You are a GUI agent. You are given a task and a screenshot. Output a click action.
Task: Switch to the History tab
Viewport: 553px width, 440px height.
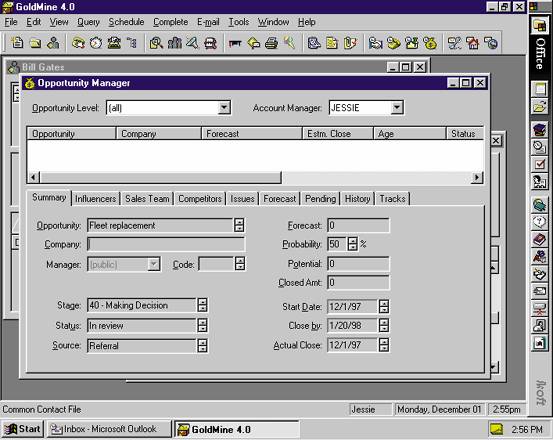pos(357,199)
